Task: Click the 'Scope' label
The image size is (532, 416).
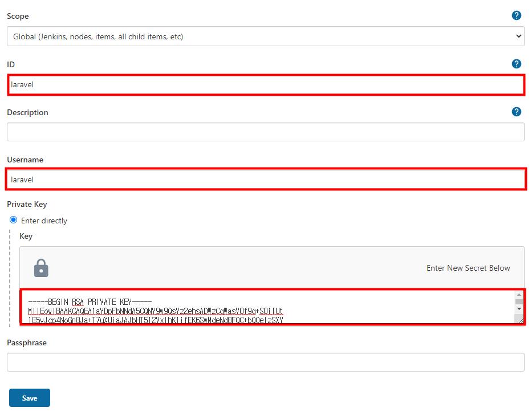Action: [x=18, y=17]
